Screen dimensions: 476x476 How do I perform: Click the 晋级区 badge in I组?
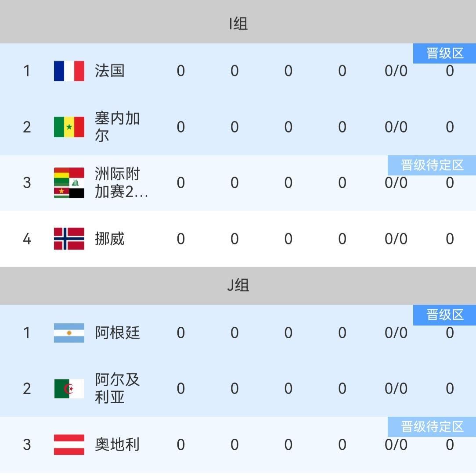pyautogui.click(x=444, y=54)
